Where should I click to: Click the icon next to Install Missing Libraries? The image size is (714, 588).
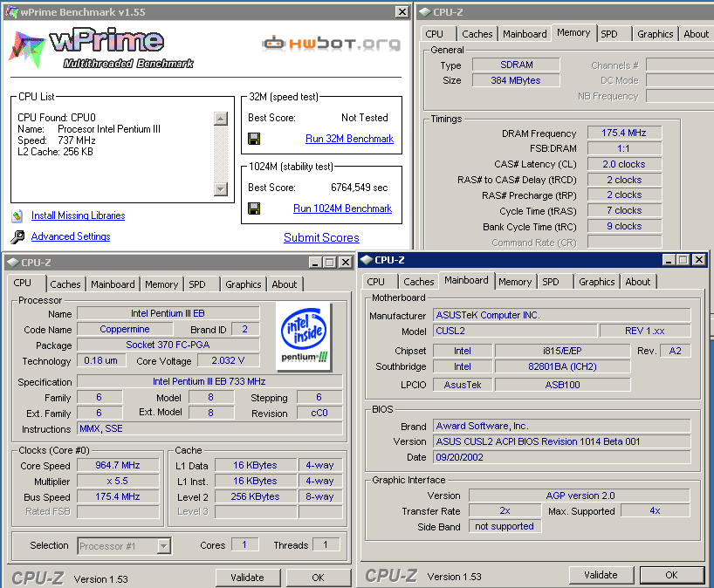tap(17, 215)
